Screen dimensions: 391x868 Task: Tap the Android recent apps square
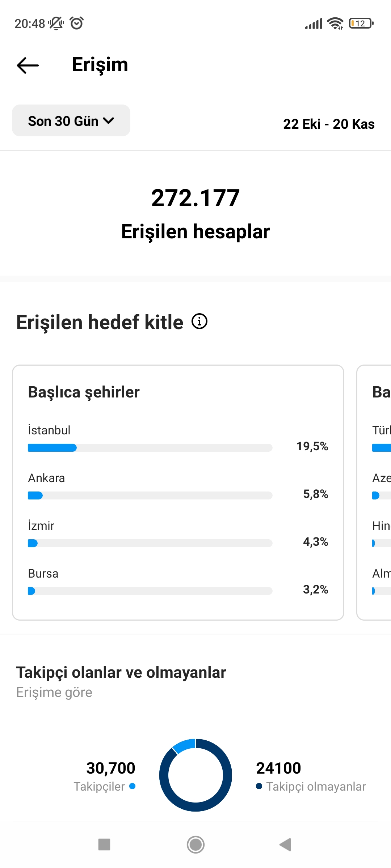(104, 845)
